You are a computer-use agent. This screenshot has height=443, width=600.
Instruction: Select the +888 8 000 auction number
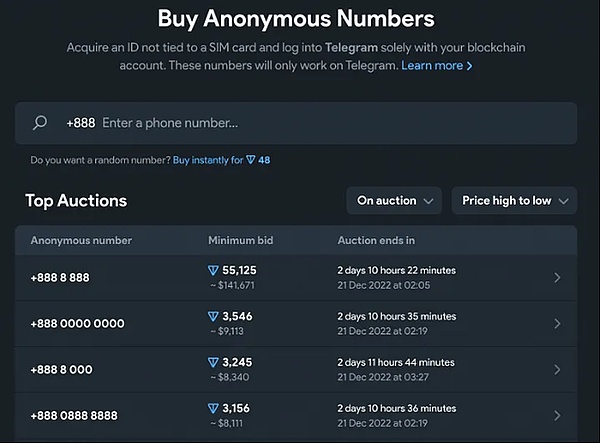(x=62, y=370)
